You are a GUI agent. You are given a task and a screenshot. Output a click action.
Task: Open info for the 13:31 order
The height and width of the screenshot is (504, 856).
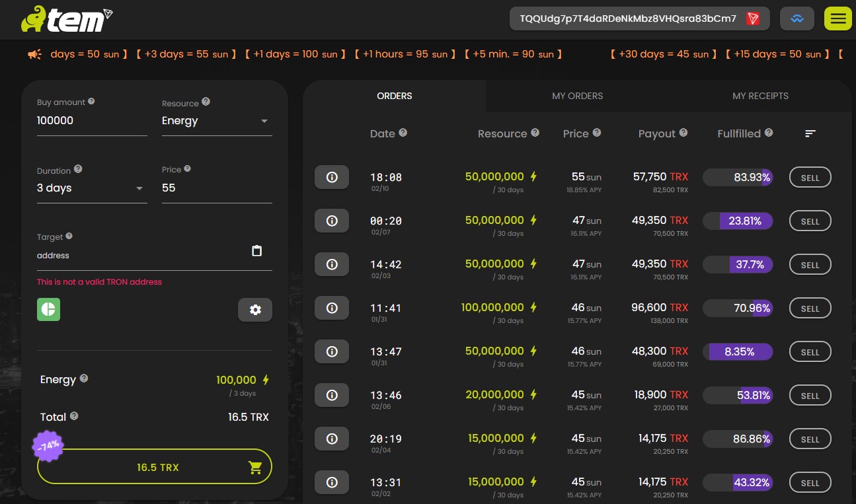(332, 482)
